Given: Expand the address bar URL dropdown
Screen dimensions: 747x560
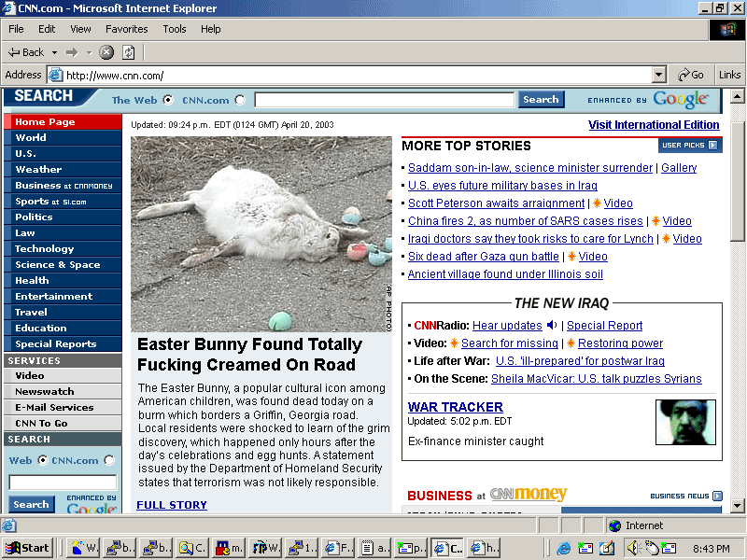Looking at the screenshot, I should (x=658, y=75).
